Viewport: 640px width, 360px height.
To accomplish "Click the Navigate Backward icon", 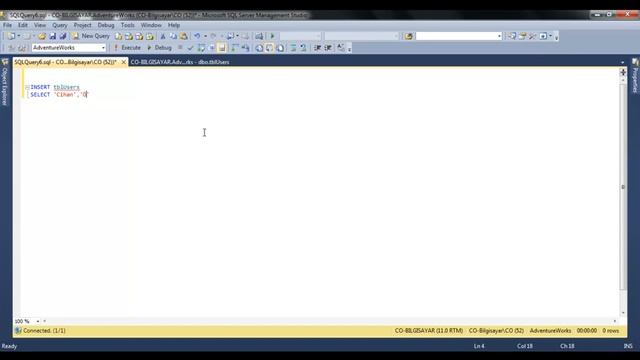I will (231, 36).
